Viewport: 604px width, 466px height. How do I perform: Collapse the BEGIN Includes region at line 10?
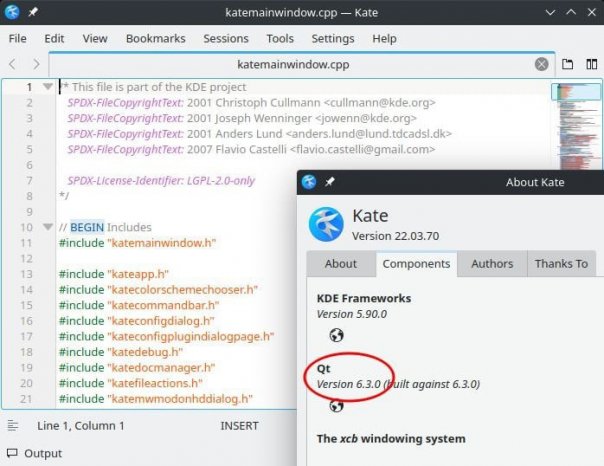(x=48, y=227)
